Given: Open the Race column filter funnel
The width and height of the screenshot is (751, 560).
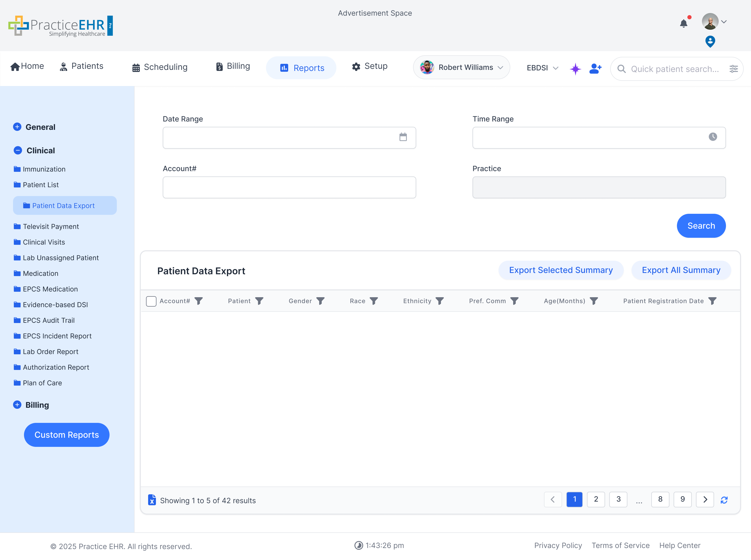Looking at the screenshot, I should point(374,301).
